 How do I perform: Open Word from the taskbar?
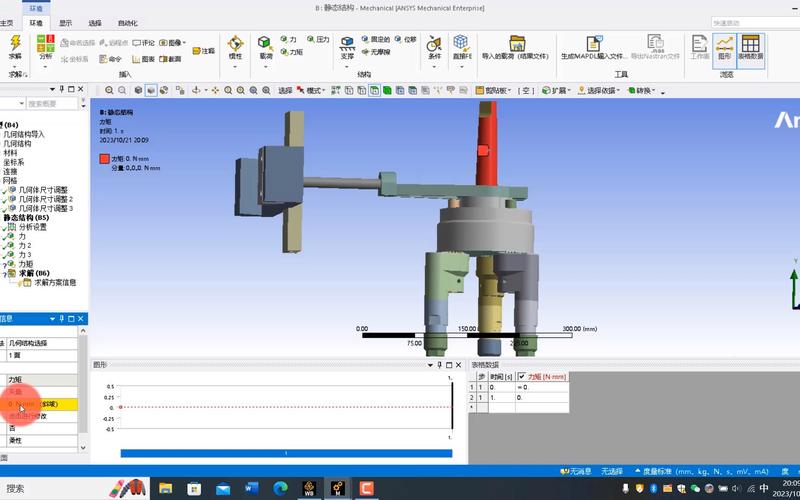[x=252, y=488]
